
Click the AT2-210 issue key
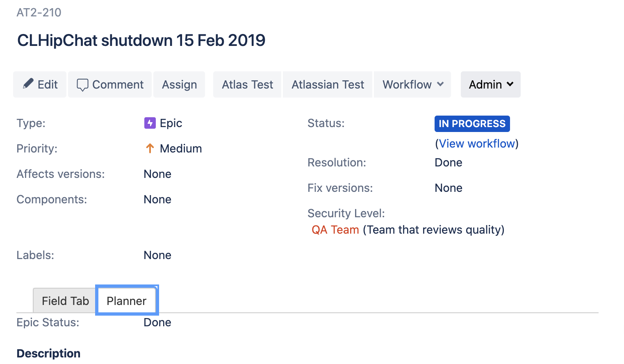(x=38, y=12)
